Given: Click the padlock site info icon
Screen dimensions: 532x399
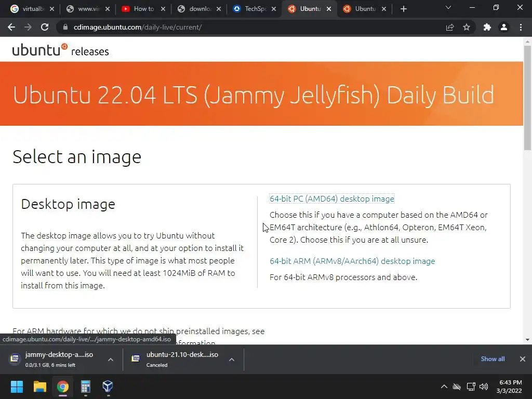Looking at the screenshot, I should pyautogui.click(x=65, y=27).
